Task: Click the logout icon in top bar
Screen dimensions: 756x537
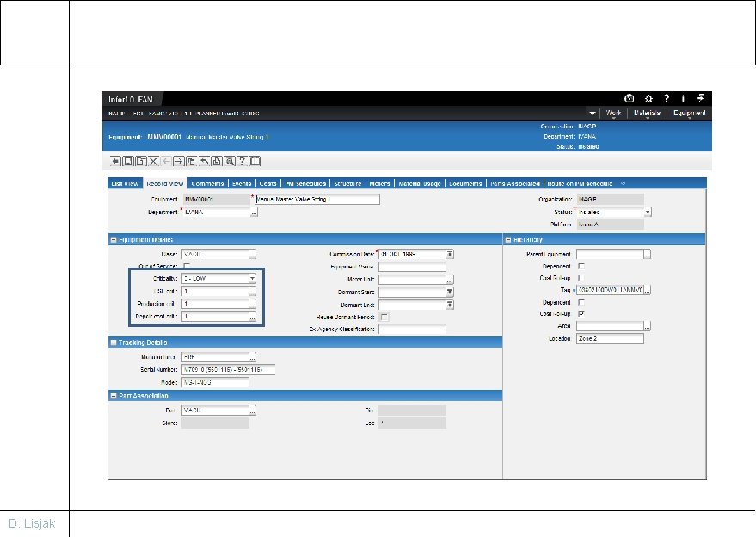Action: (701, 98)
